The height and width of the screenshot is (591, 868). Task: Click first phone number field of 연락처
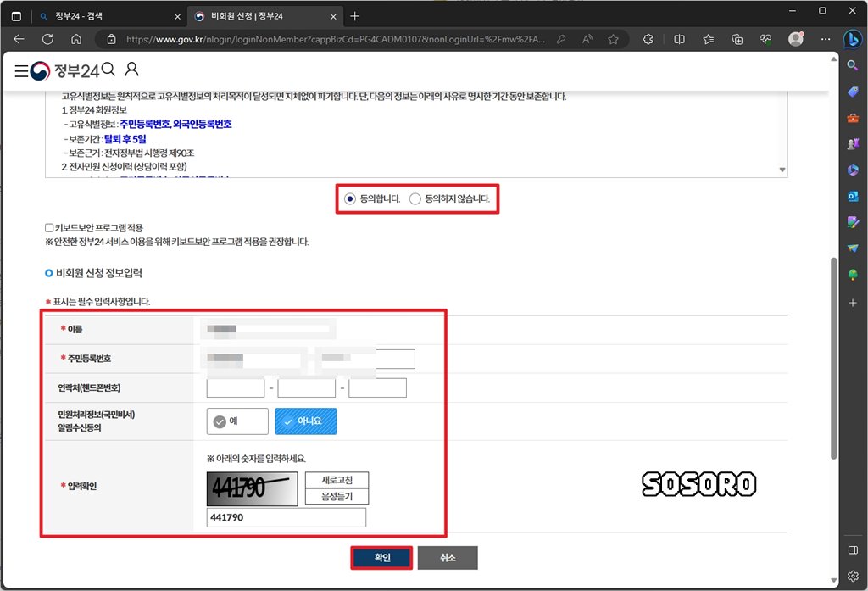236,387
